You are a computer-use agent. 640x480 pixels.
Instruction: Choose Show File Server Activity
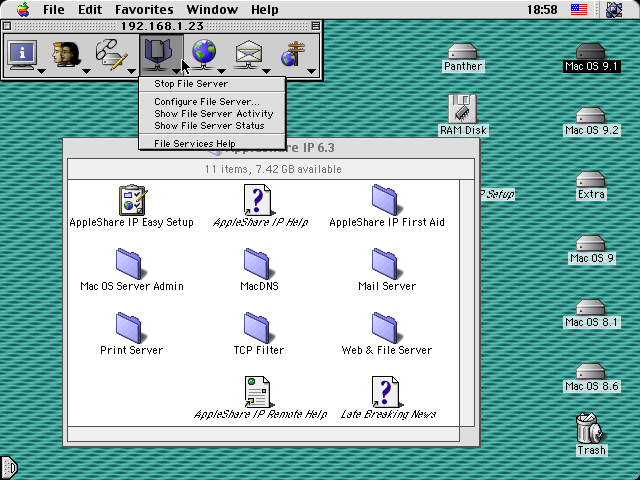point(212,113)
